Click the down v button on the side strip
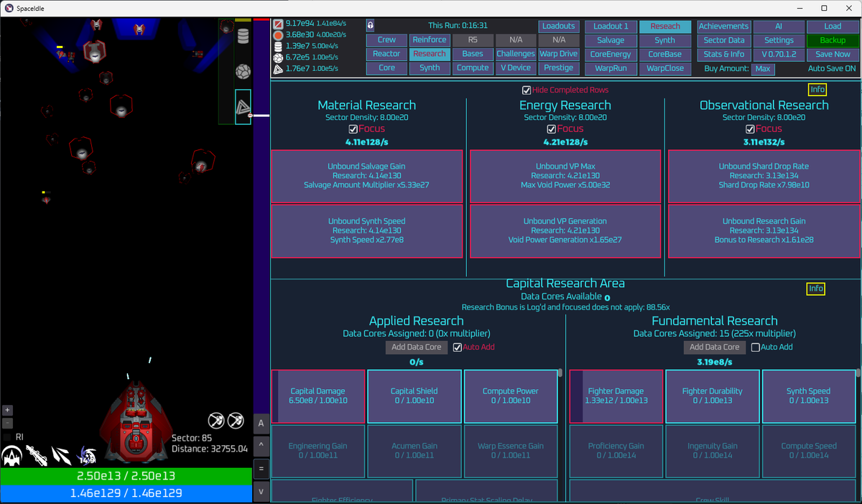The height and width of the screenshot is (504, 862). (x=261, y=492)
